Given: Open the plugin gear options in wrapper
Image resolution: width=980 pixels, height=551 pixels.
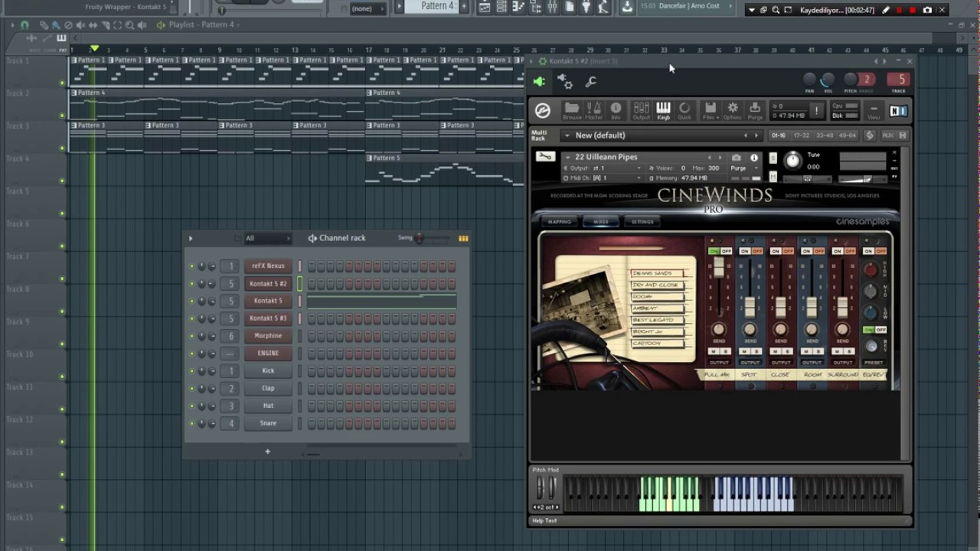Looking at the screenshot, I should [x=565, y=82].
